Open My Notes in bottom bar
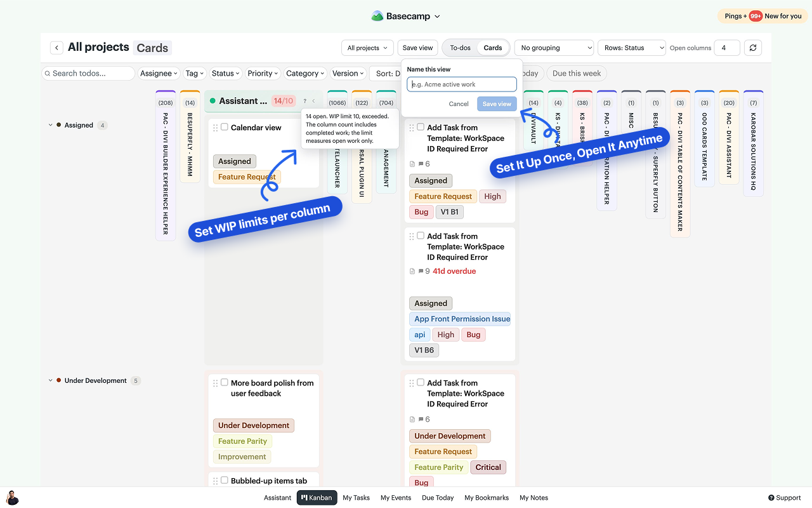Image resolution: width=812 pixels, height=508 pixels. click(534, 498)
